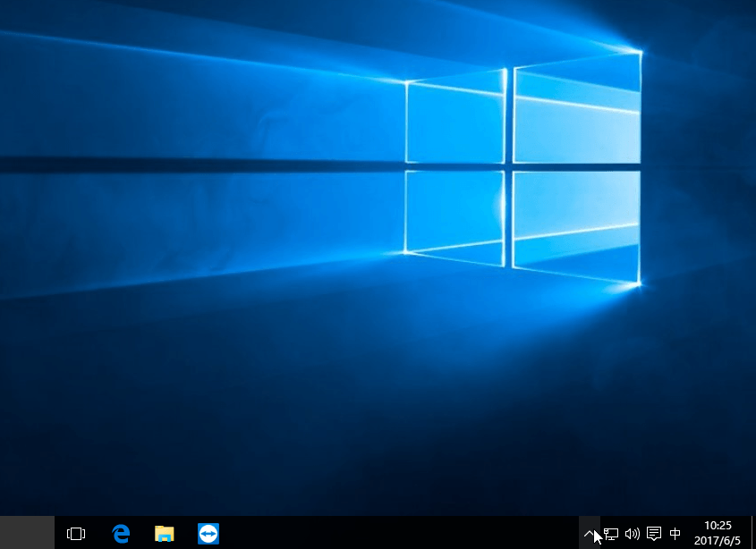Open the volume speaker icon

coord(633,534)
